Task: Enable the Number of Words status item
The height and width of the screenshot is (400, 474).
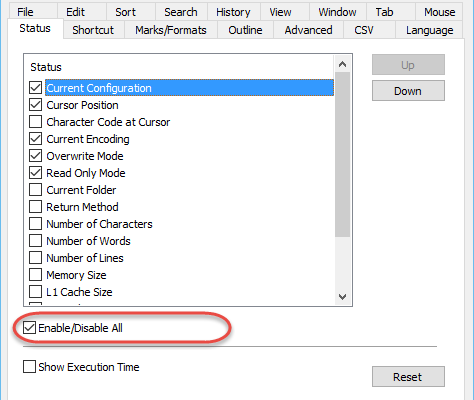Action: [35, 241]
